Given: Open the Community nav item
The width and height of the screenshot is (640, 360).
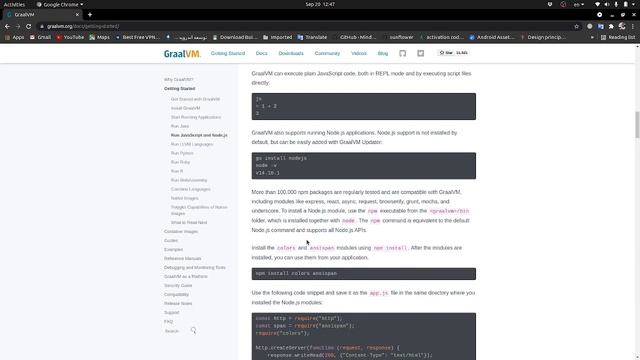Looking at the screenshot, I should (327, 53).
